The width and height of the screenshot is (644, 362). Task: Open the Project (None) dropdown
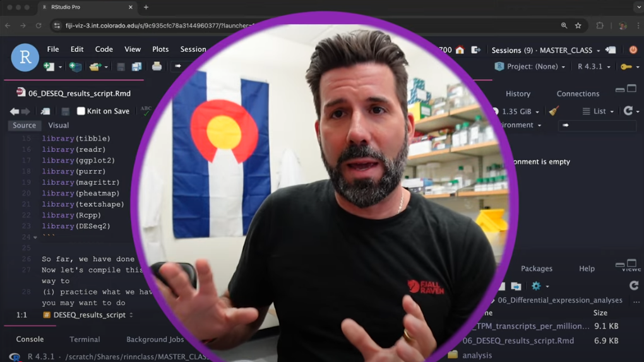coord(530,66)
